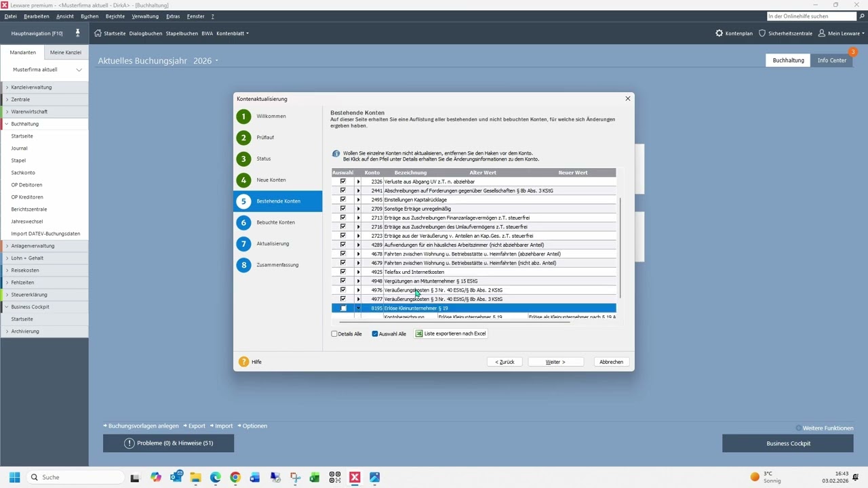Uncheck account 2495 Einstellungen Kapitalrücklage
The width and height of the screenshot is (868, 488).
coord(343,200)
